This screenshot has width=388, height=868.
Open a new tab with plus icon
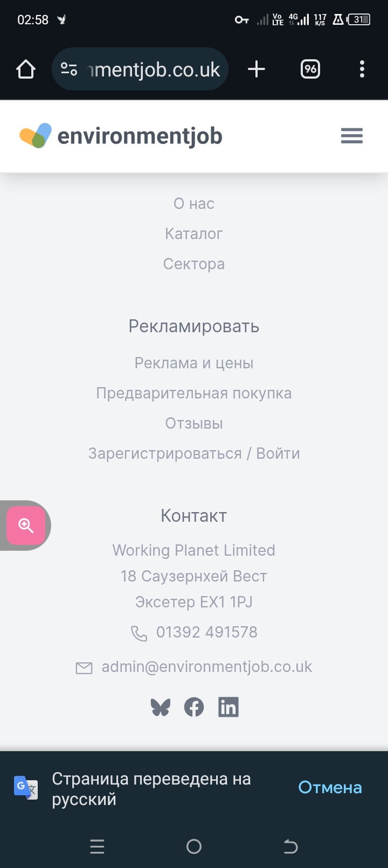tap(257, 69)
